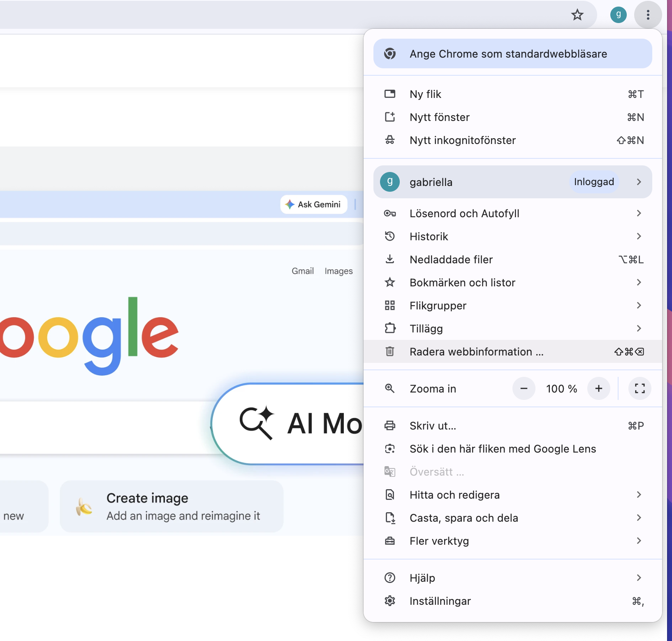Click the Inloggad badge
Image resolution: width=672 pixels, height=641 pixels.
click(x=594, y=182)
